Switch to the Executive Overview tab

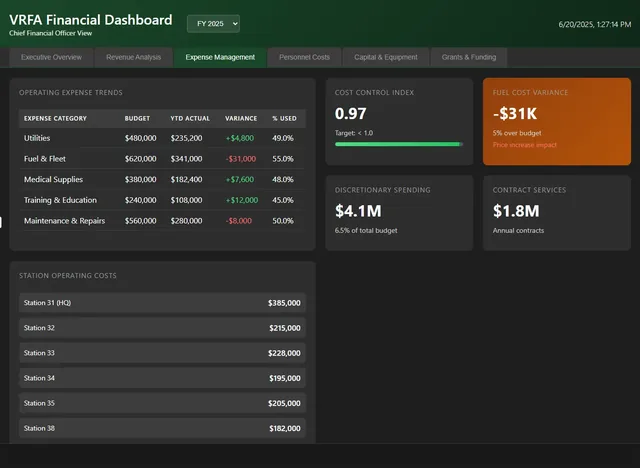pyautogui.click(x=51, y=57)
